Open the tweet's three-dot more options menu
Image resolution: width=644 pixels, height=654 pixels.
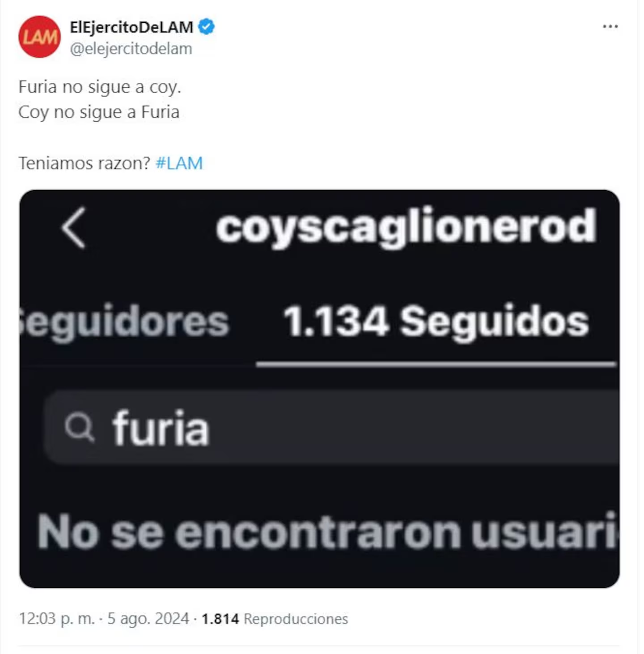[610, 26]
